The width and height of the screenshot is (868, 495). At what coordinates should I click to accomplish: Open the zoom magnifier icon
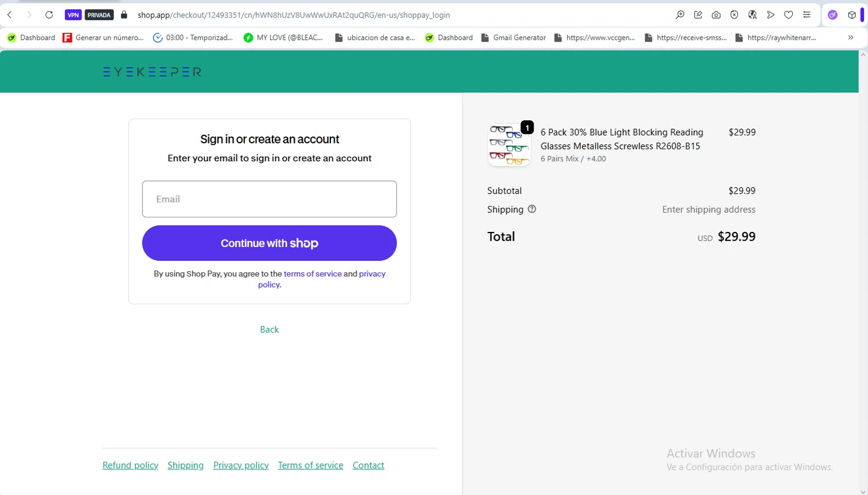(680, 15)
